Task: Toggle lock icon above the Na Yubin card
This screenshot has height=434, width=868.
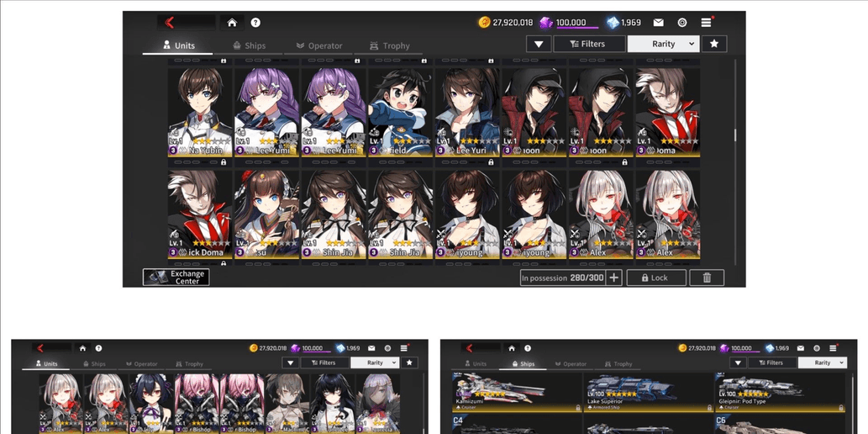Action: pyautogui.click(x=224, y=61)
